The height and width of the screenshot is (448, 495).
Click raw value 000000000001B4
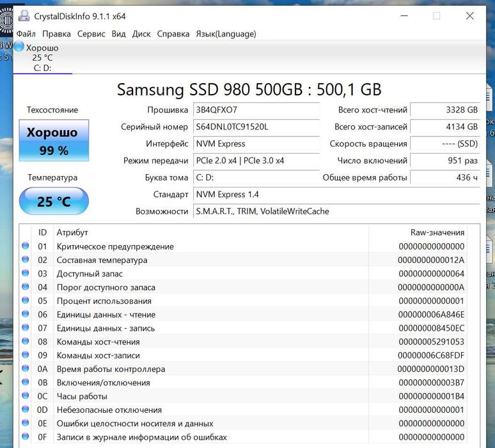pyautogui.click(x=432, y=396)
